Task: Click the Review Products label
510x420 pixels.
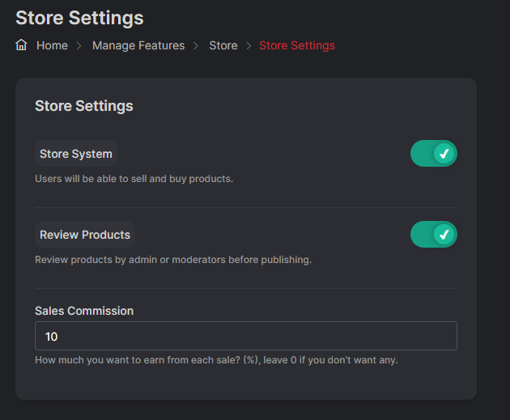Action: pyautogui.click(x=85, y=235)
